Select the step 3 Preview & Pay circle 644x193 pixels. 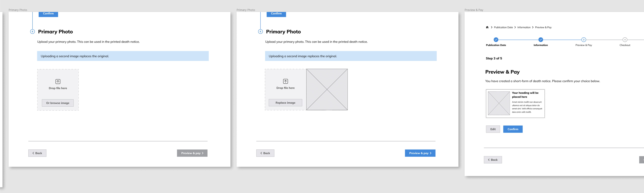click(x=583, y=40)
